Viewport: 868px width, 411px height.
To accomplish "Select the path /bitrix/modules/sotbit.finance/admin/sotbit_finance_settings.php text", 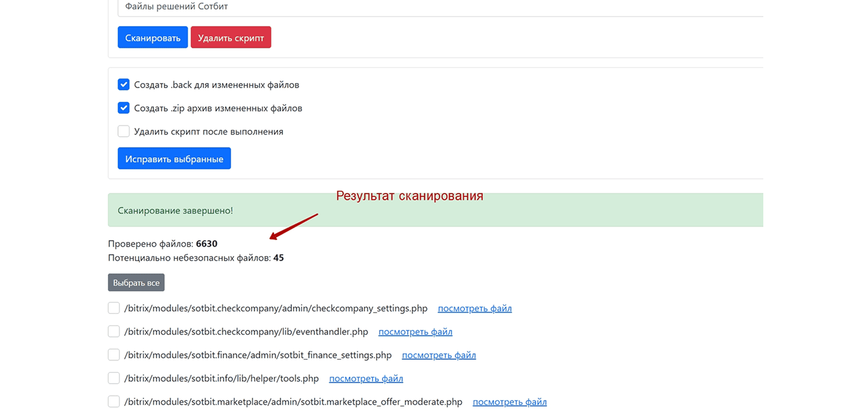I will point(258,355).
